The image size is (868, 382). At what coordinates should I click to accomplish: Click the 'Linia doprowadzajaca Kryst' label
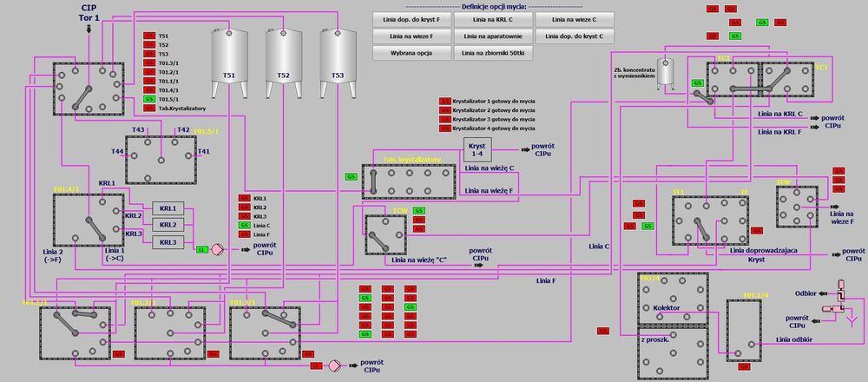click(763, 254)
